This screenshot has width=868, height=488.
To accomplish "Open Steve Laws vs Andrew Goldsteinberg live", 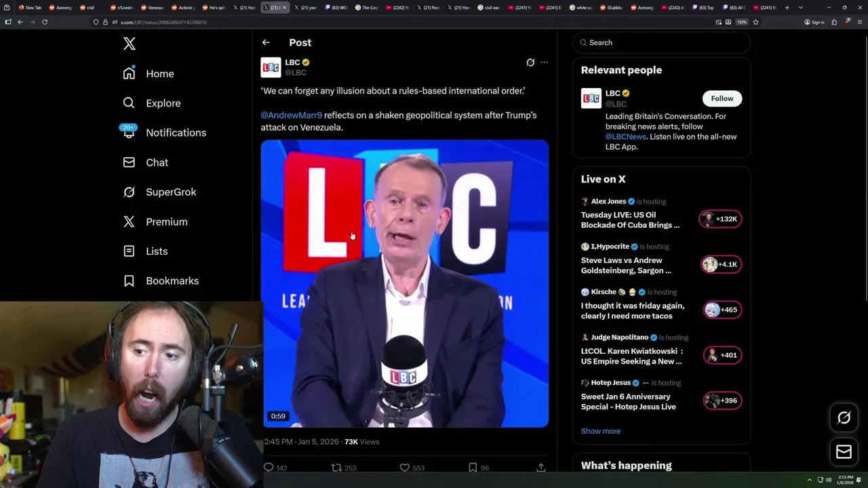I will tap(626, 265).
